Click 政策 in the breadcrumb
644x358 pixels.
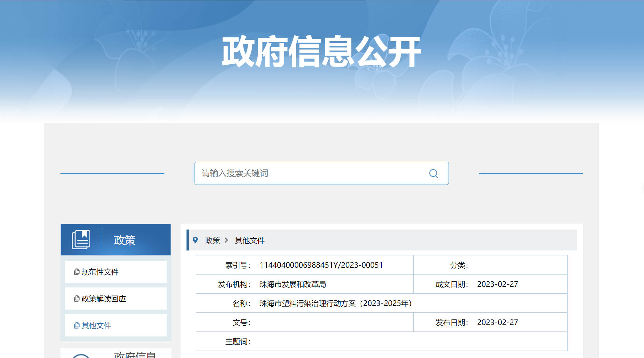tap(212, 240)
